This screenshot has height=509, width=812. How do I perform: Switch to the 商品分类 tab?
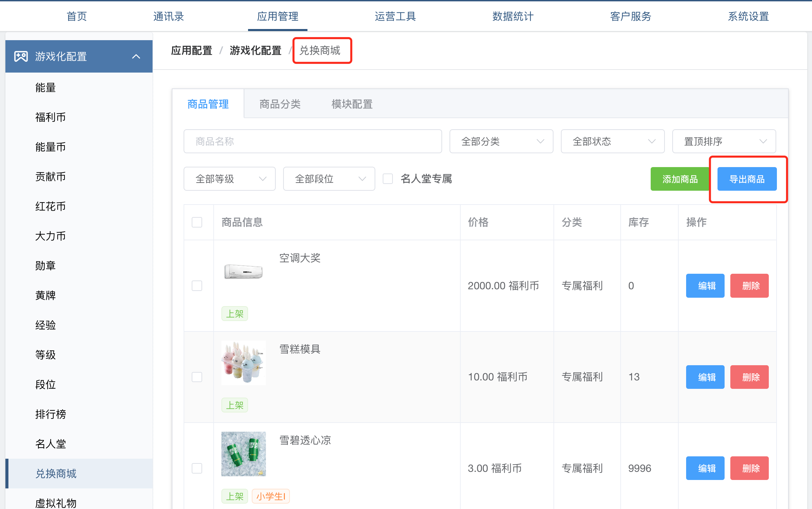click(x=280, y=104)
